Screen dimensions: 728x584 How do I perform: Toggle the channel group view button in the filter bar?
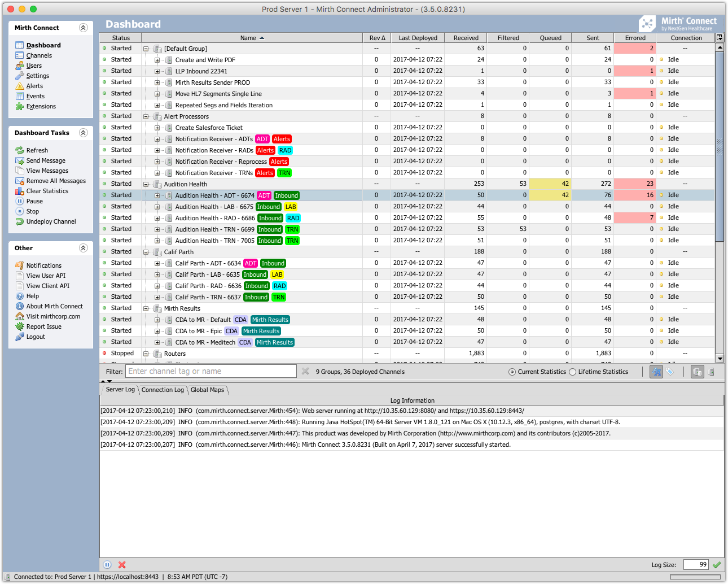tap(698, 372)
